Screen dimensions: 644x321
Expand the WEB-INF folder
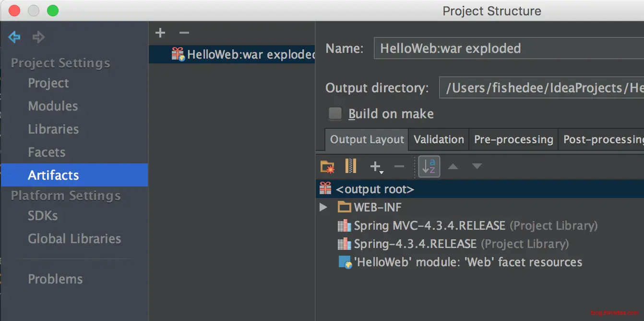323,208
